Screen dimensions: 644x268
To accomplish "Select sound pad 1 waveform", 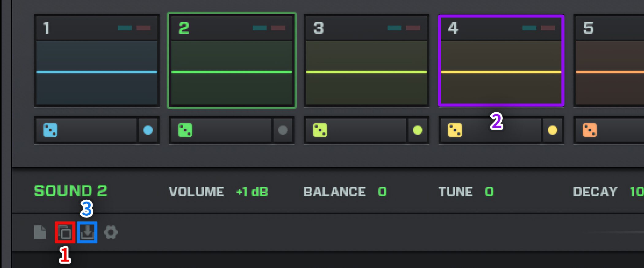I will pos(97,73).
